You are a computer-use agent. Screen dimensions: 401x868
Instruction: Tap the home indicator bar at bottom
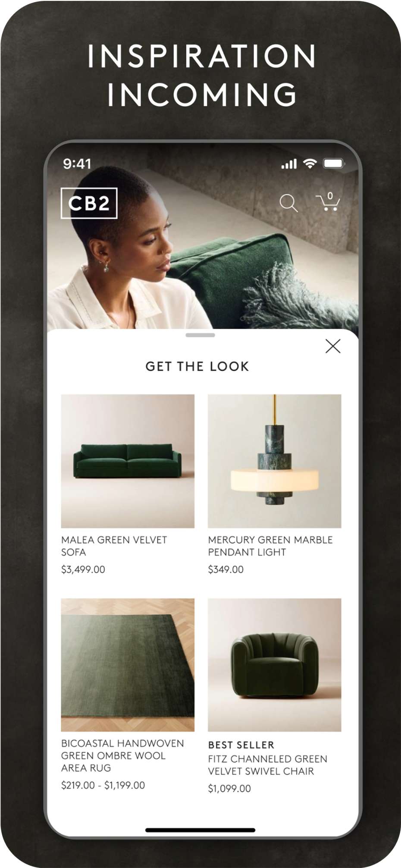pos(200,830)
